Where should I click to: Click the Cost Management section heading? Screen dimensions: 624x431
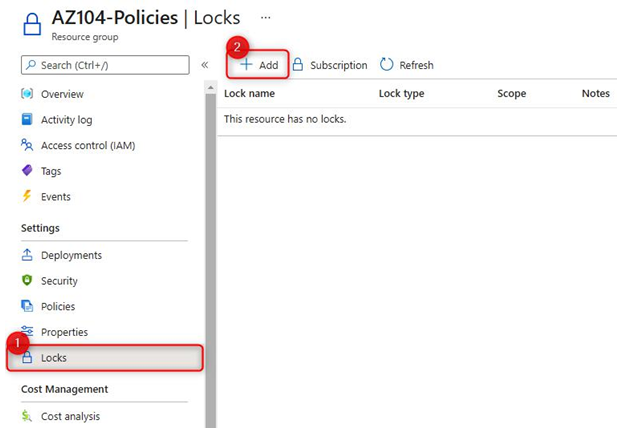click(x=64, y=389)
